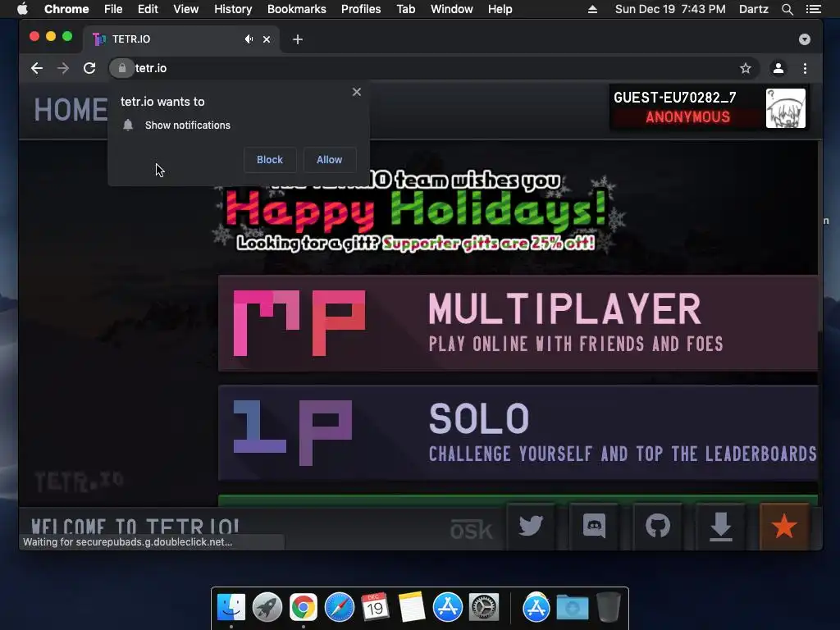Close the TETR.IO browser tab
840x630 pixels.
(x=267, y=39)
